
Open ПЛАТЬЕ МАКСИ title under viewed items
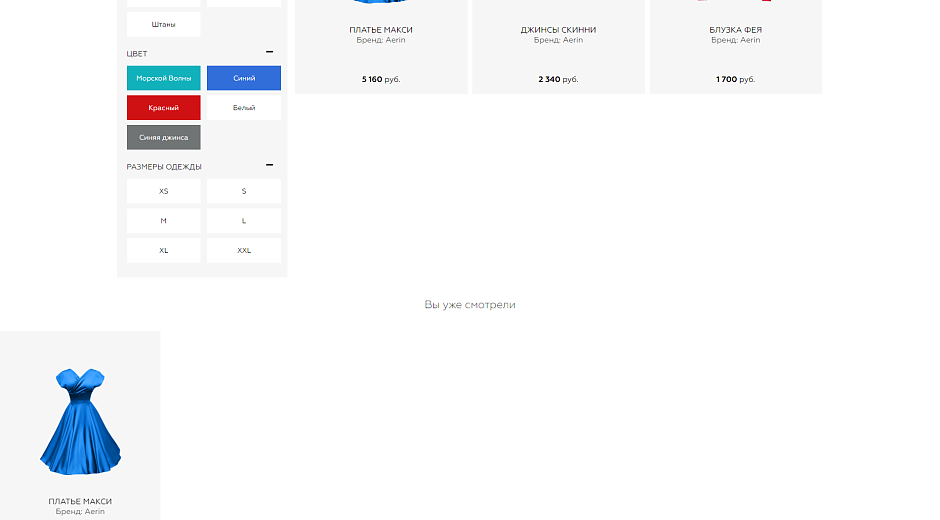click(x=80, y=501)
